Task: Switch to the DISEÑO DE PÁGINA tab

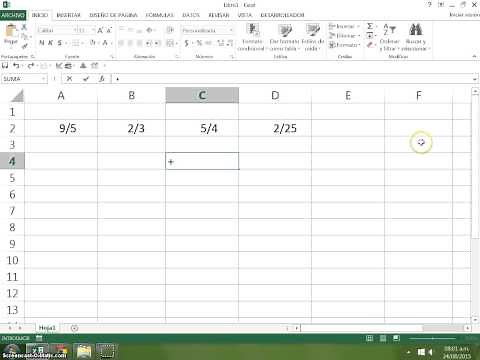Action: (113, 15)
